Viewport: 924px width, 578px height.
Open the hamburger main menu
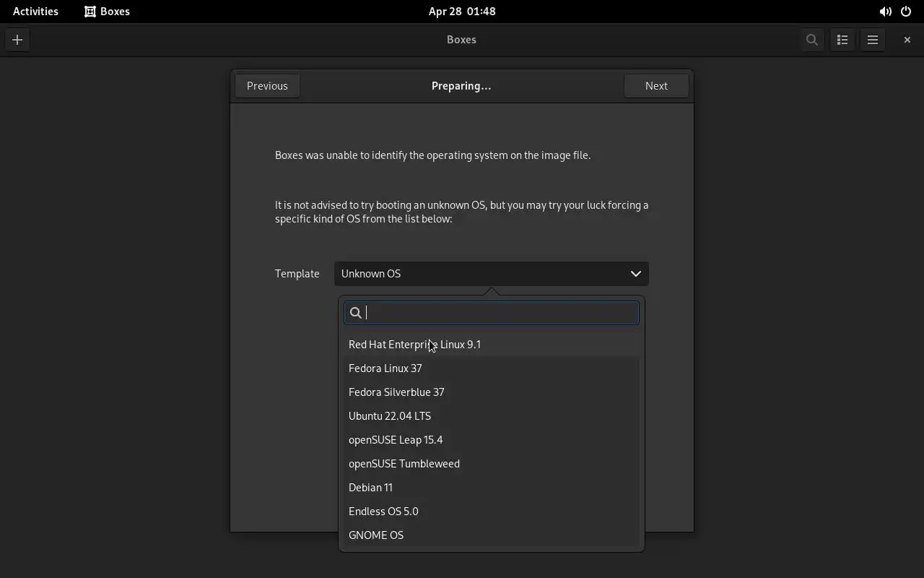tap(873, 40)
